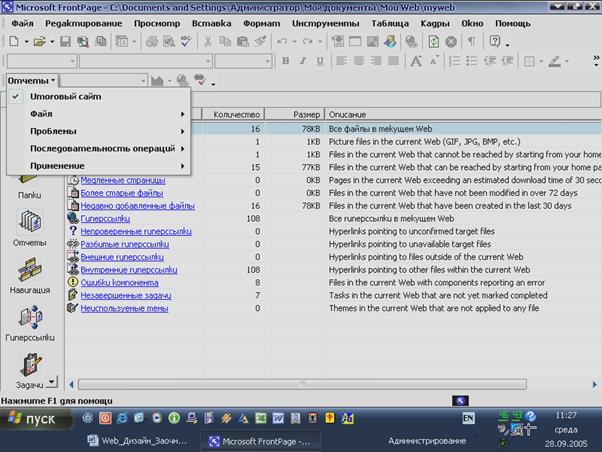Click the Undo arrow icon
Screen dimensions: 602x452
pyautogui.click(x=282, y=41)
